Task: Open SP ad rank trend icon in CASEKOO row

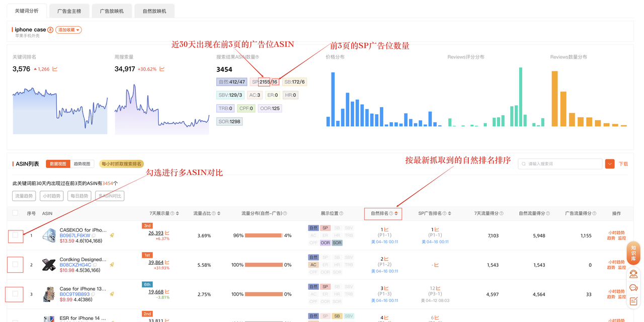Action: point(437,229)
